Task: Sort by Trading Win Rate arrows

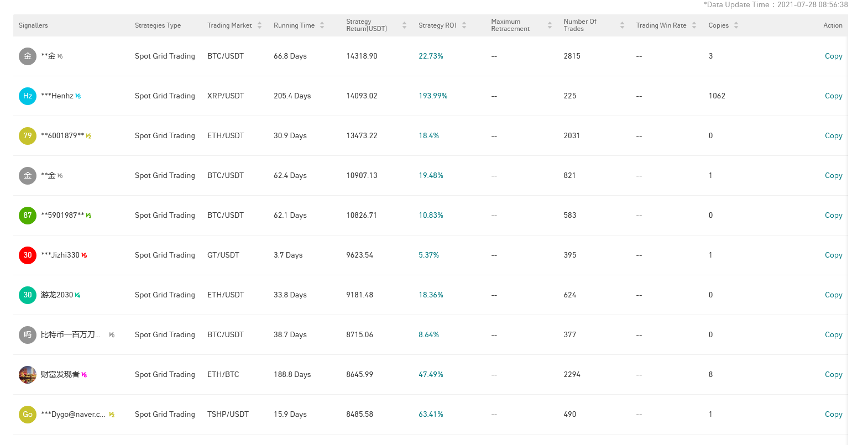Action: pos(694,25)
